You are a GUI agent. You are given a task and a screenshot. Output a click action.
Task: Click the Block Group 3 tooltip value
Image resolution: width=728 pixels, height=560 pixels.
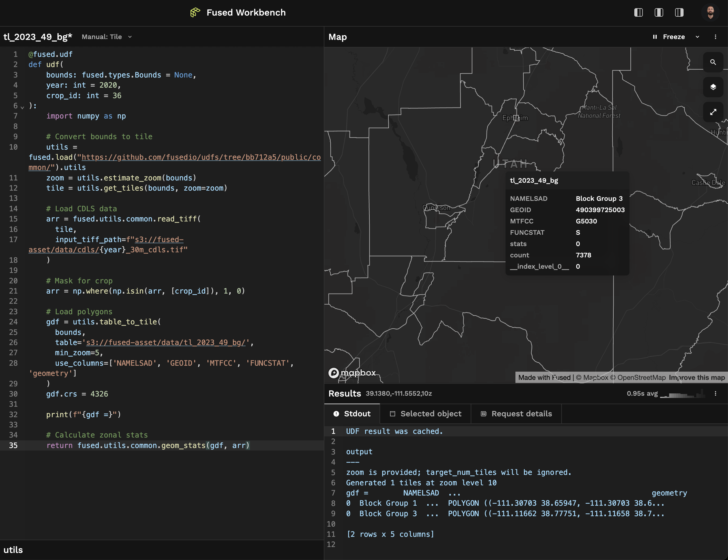coord(599,199)
